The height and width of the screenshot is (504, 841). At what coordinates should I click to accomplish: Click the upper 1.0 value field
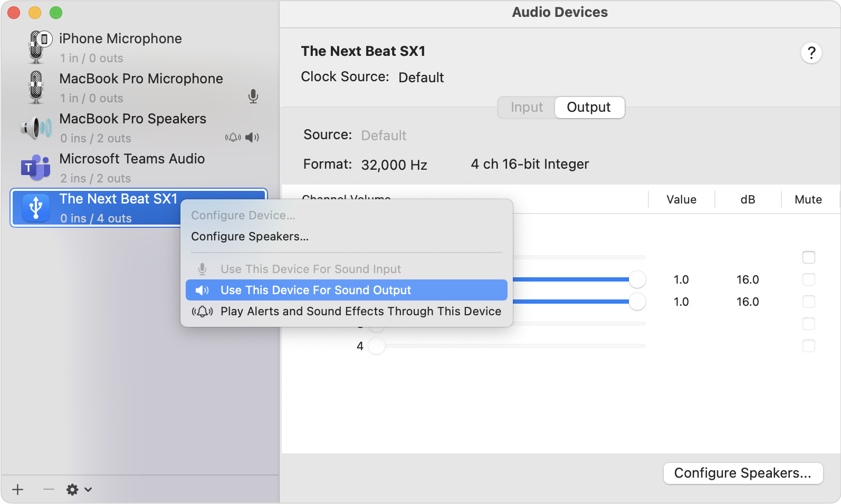point(681,279)
